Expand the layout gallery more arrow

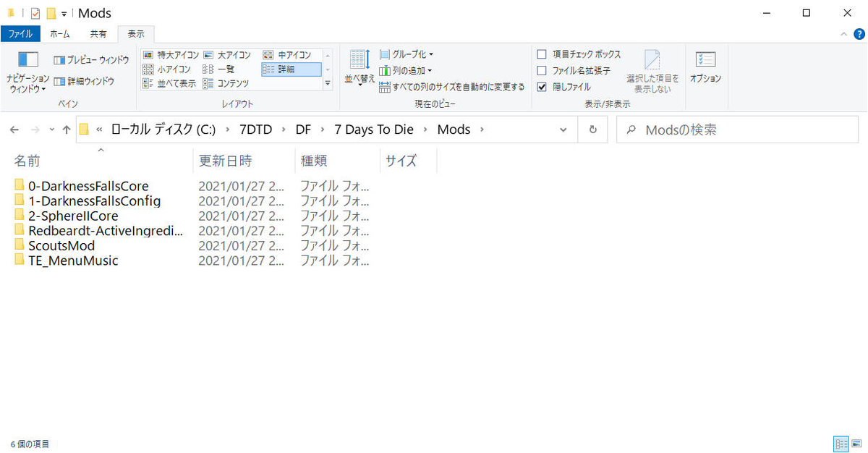tap(328, 83)
